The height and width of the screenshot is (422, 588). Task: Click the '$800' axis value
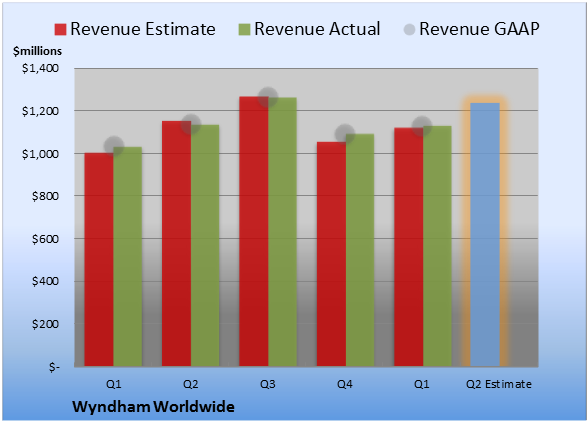(45, 196)
